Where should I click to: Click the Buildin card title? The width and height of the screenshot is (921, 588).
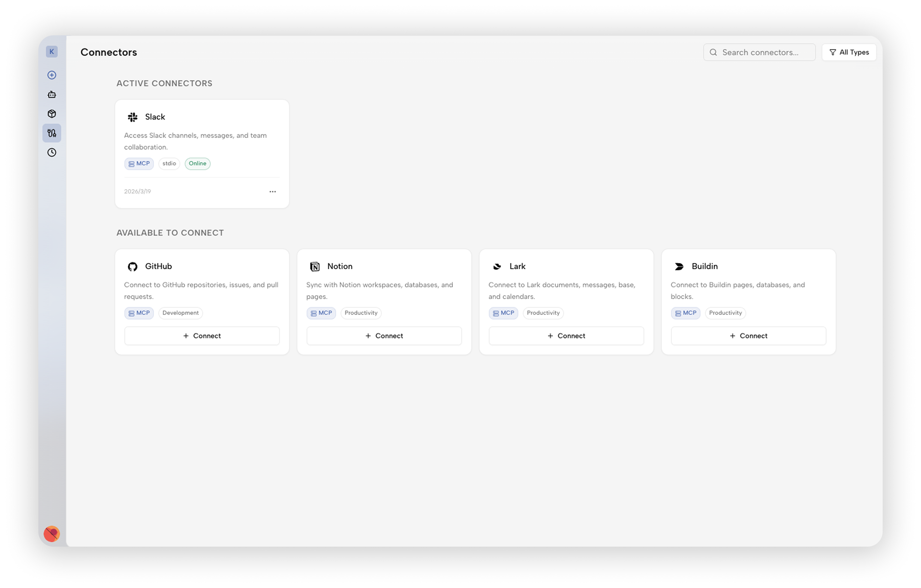click(x=704, y=266)
